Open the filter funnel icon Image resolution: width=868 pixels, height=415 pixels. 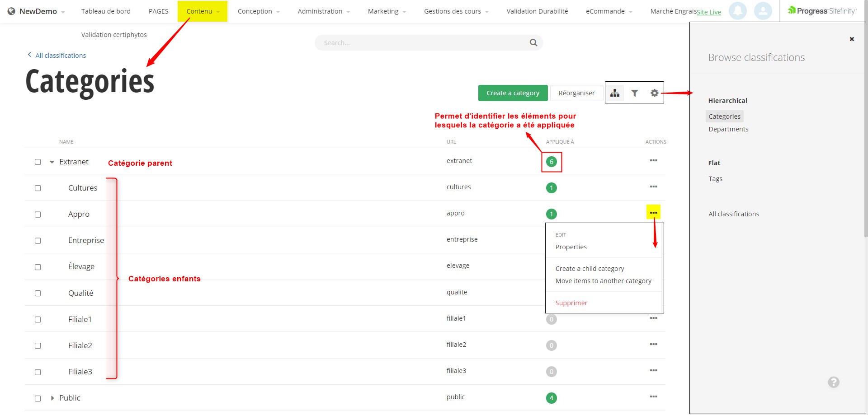[635, 93]
